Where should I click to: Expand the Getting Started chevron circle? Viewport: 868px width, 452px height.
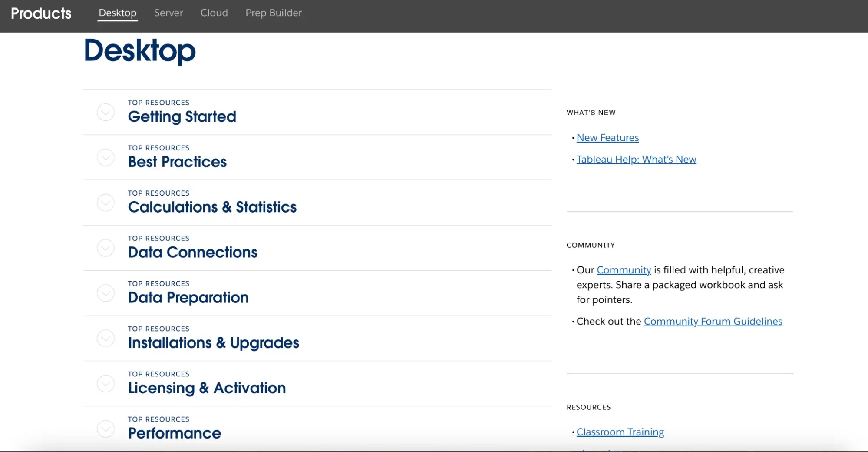106,112
